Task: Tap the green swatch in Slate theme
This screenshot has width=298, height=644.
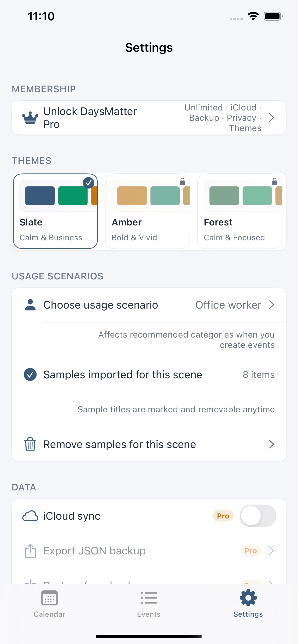Action: tap(73, 195)
